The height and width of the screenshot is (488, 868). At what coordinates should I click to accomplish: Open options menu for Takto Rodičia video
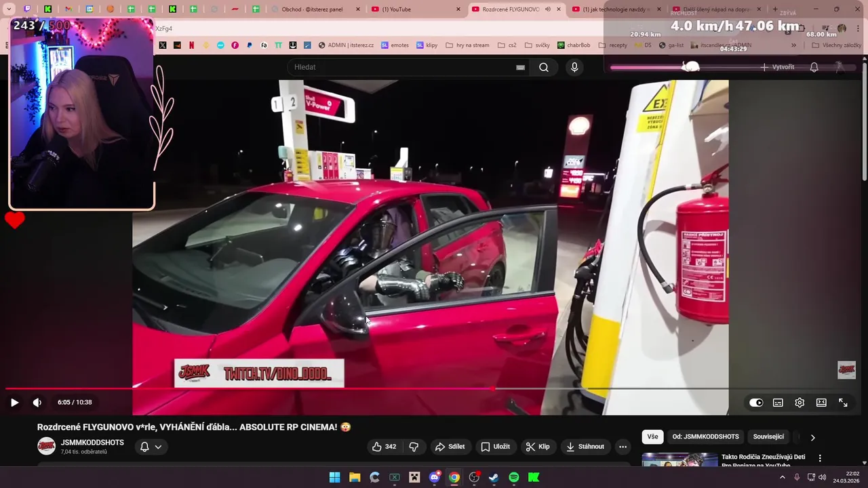point(819,458)
